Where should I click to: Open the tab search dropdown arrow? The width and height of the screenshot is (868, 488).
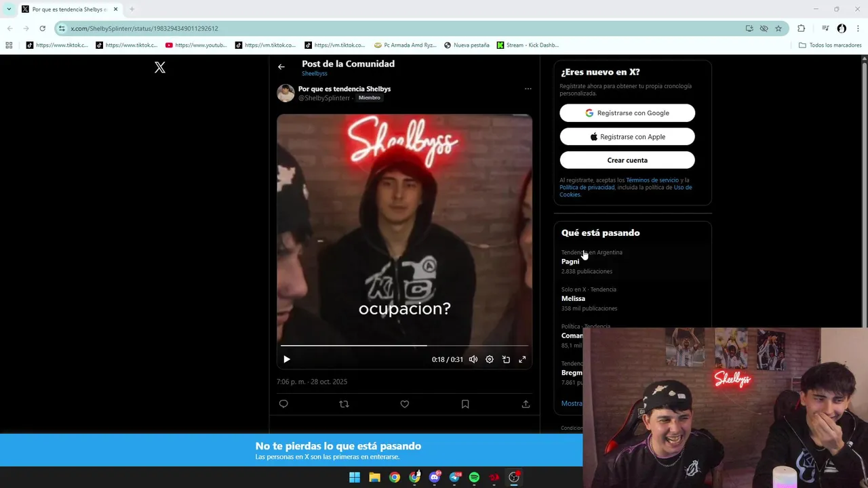9,9
